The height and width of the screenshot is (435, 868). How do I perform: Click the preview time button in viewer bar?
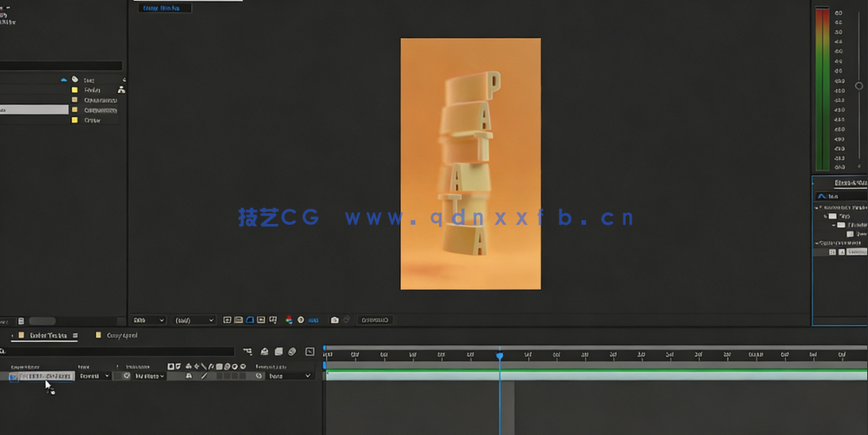click(x=375, y=320)
